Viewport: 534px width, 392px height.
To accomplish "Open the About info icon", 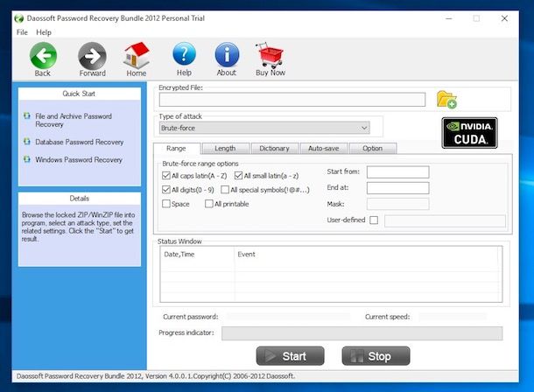I will coord(227,54).
